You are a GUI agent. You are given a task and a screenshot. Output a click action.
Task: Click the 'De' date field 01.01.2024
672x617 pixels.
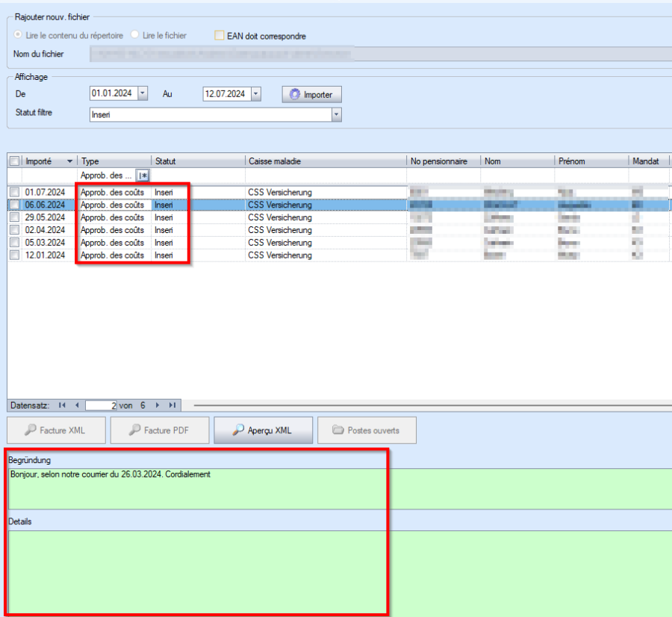click(113, 93)
